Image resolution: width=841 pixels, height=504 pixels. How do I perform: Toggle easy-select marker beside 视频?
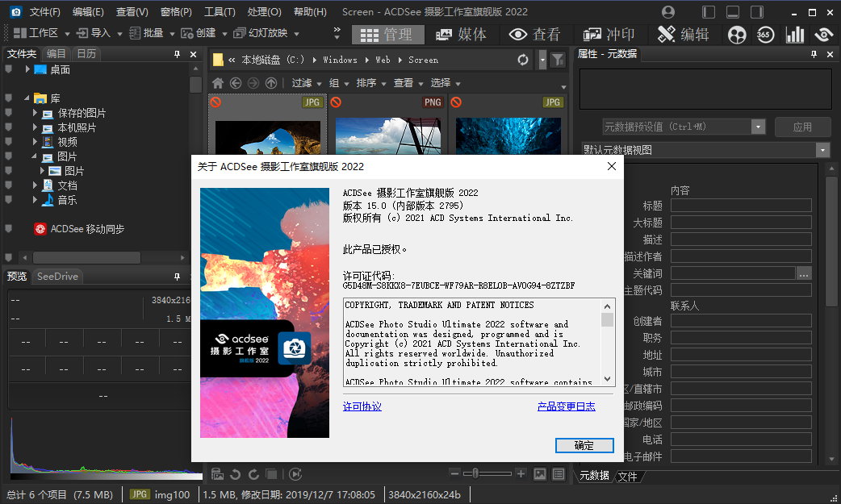8,142
